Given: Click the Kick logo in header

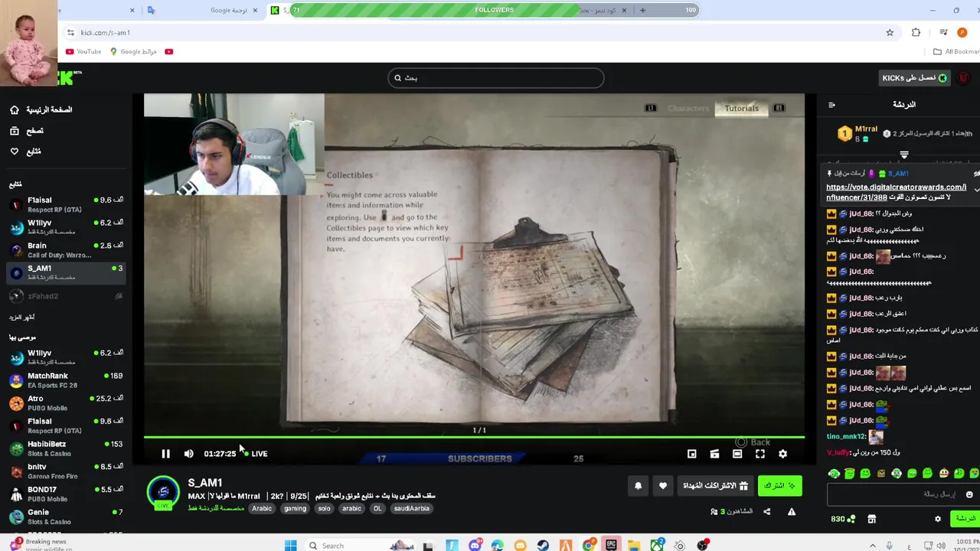Looking at the screenshot, I should [69, 77].
